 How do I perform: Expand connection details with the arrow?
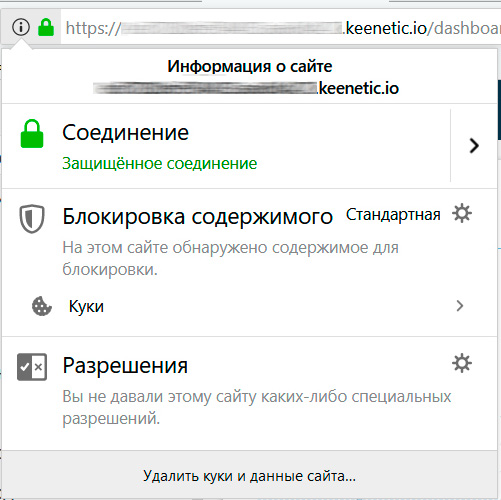[x=474, y=145]
